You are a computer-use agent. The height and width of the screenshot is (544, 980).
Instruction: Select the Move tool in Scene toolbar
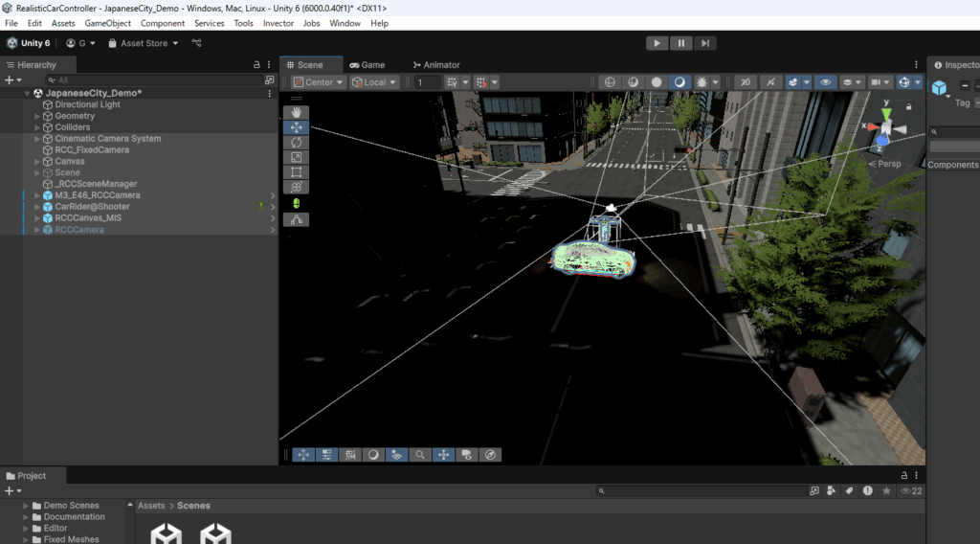297,127
